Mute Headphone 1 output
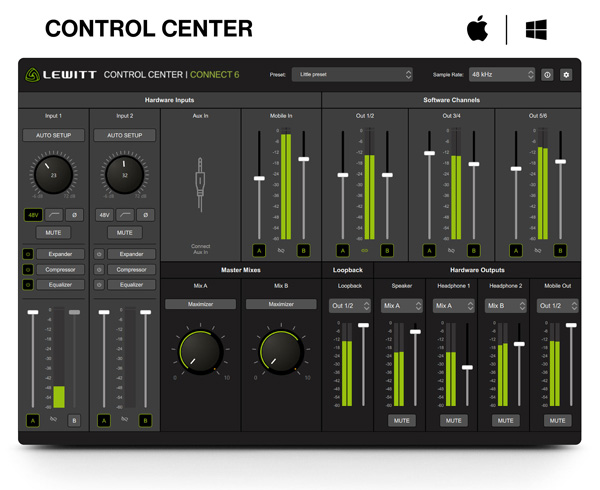This screenshot has width=600, height=490. (x=453, y=421)
